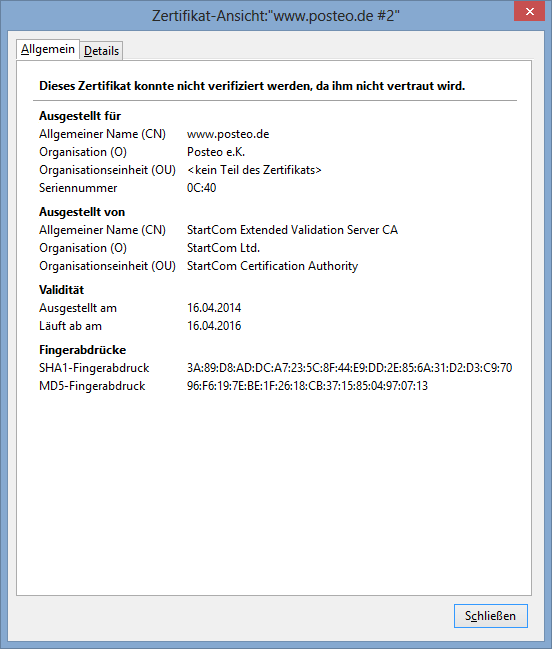The height and width of the screenshot is (649, 552).
Task: Click the certificate not verified warning text
Action: click(252, 86)
